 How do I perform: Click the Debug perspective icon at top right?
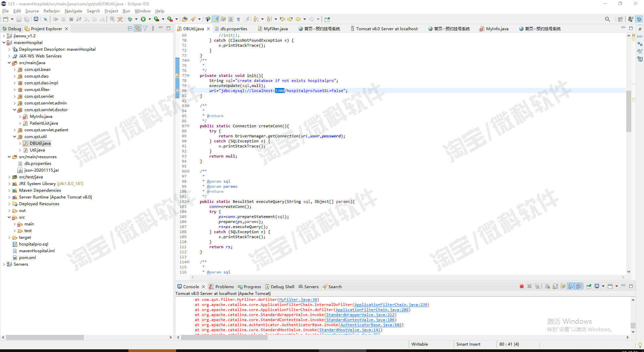coord(639,19)
